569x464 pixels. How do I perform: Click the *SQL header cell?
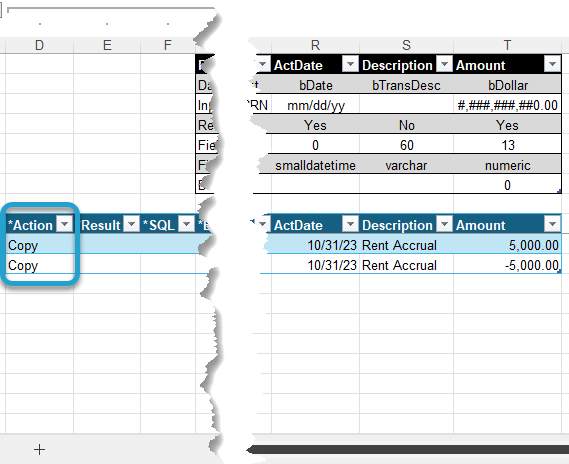[167, 225]
